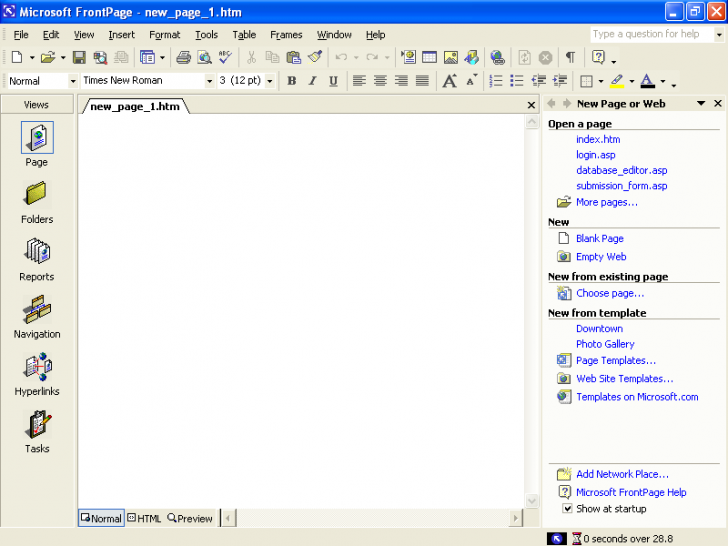Open the Format menu

[x=164, y=34]
